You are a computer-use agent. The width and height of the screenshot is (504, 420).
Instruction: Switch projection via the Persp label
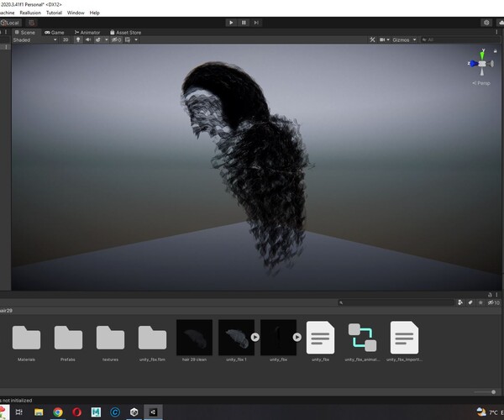481,83
